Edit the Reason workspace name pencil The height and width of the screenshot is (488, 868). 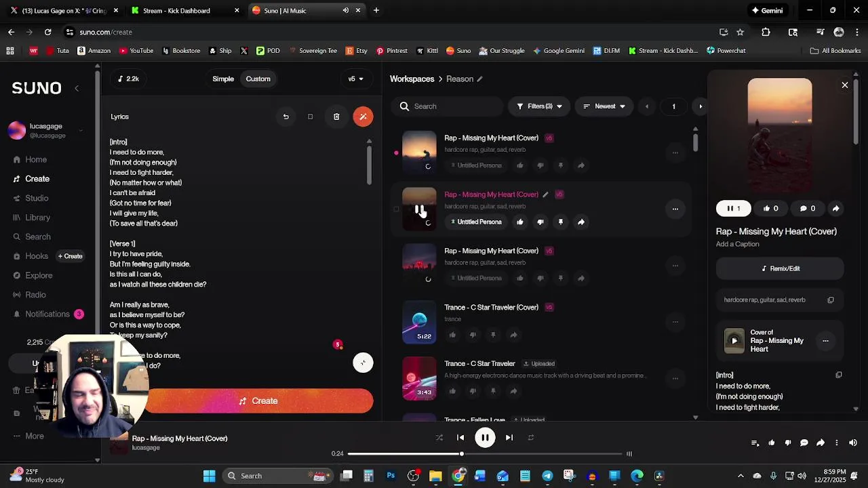(479, 79)
